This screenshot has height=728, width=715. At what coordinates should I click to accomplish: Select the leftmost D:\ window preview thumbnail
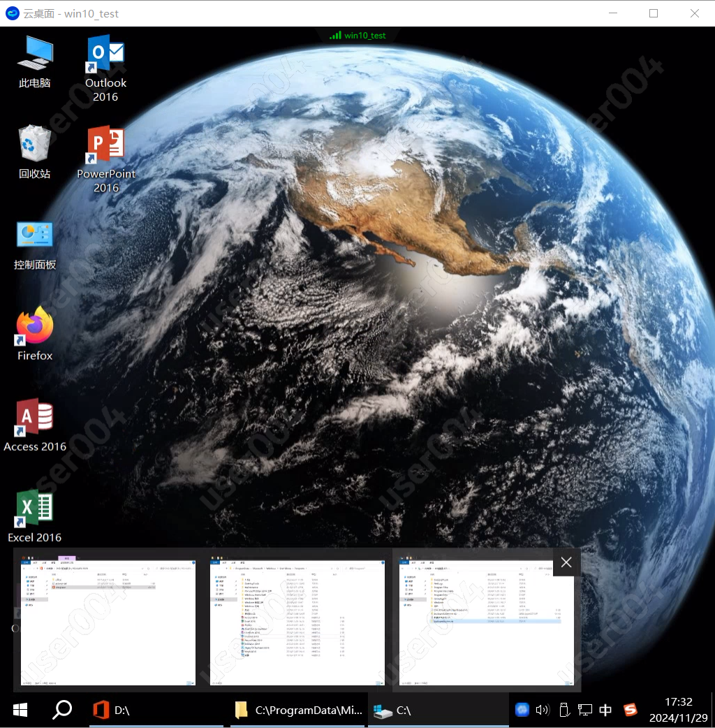(108, 620)
